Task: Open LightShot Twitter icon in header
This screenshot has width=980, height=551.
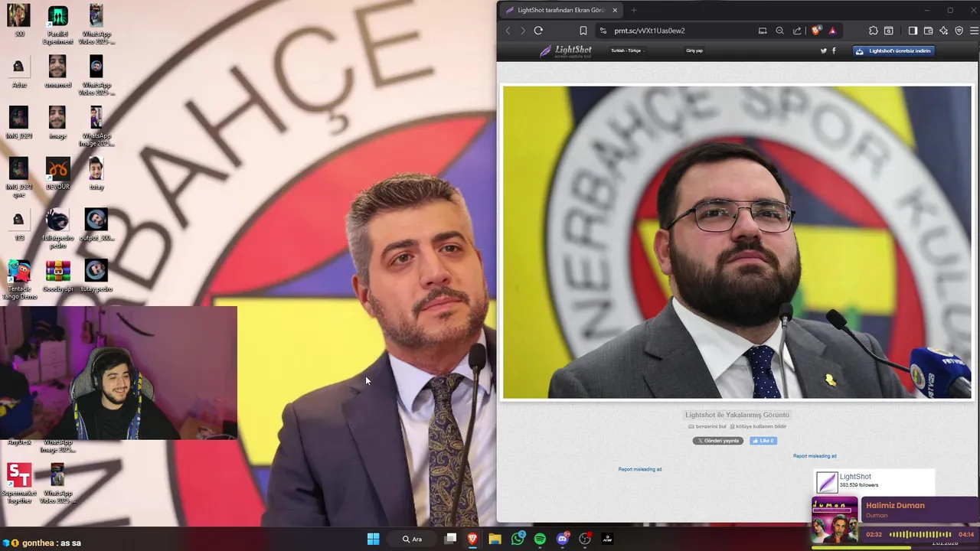Action: (824, 51)
